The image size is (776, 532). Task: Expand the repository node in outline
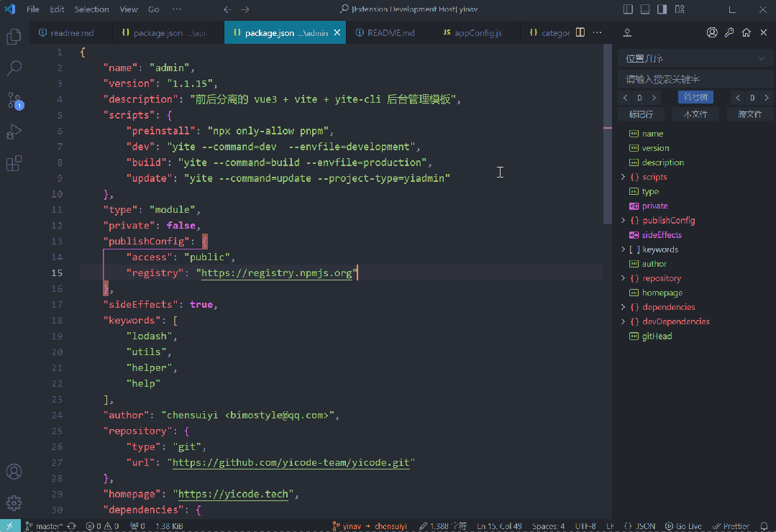pyautogui.click(x=623, y=278)
